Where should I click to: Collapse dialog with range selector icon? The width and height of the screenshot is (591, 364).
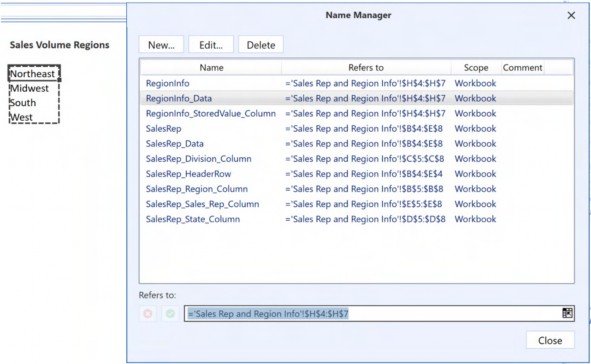coord(567,313)
